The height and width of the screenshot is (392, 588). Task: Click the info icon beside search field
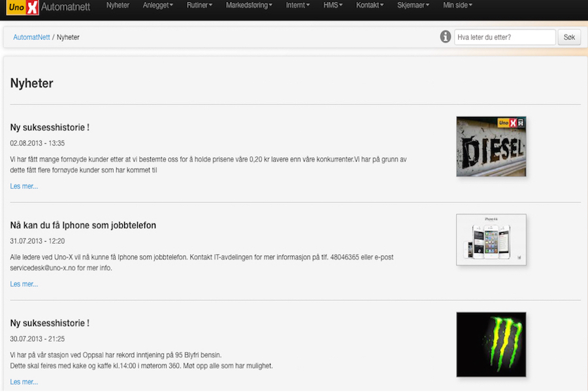[446, 37]
